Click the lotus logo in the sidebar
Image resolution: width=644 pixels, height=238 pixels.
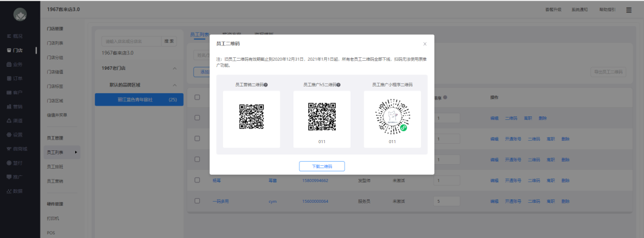click(x=20, y=15)
